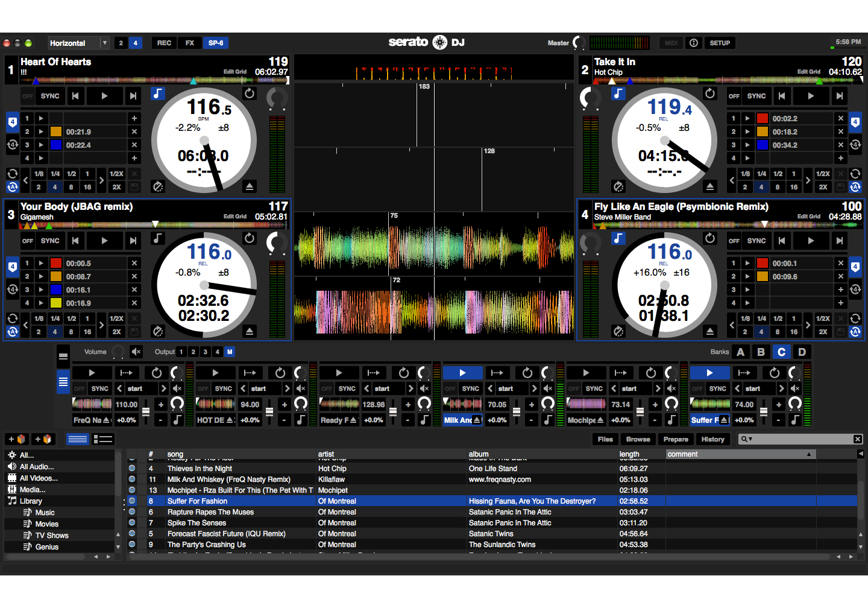The width and height of the screenshot is (868, 608).
Task: Switch to 4 deck display
Action: [136, 43]
